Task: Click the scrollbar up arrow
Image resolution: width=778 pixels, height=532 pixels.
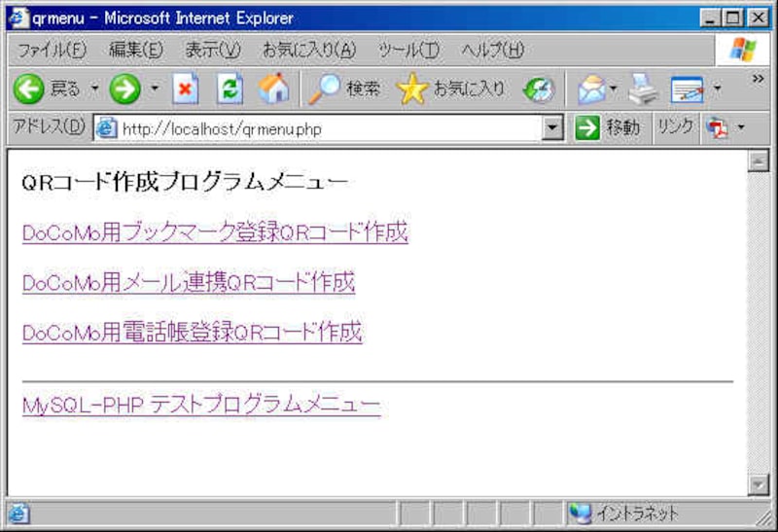Action: [759, 160]
